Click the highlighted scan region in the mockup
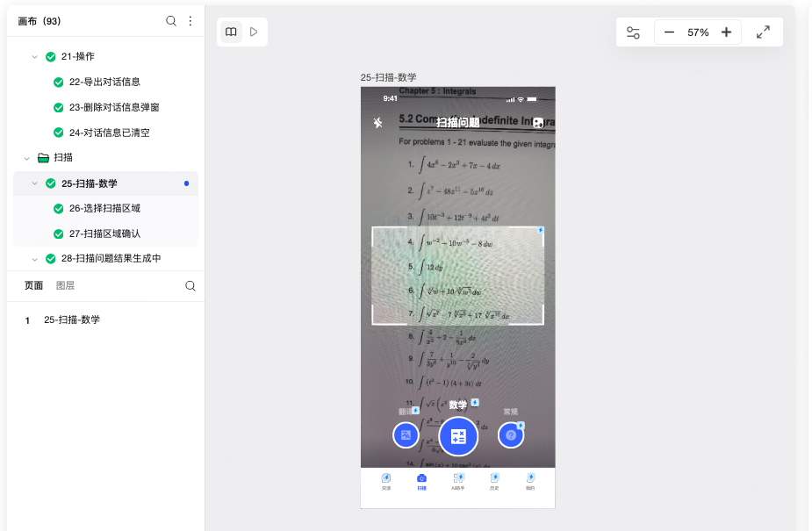The width and height of the screenshot is (812, 531). [457, 276]
